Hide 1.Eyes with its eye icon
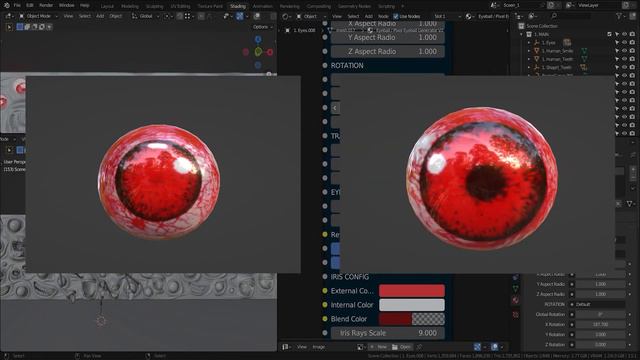This screenshot has width=640, height=360. [624, 42]
